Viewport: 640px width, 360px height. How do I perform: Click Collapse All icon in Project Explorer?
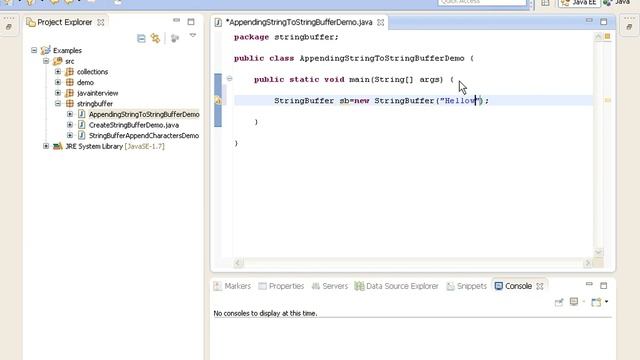pyautogui.click(x=141, y=38)
